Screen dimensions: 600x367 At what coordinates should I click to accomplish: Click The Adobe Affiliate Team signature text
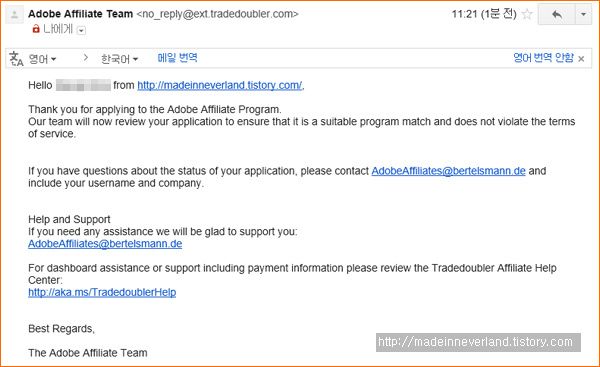(88, 353)
